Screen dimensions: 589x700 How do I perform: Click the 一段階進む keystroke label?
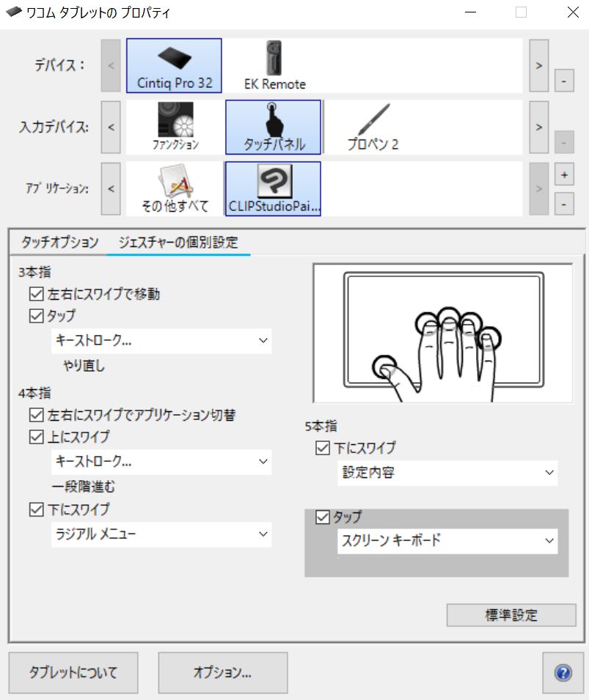[84, 486]
